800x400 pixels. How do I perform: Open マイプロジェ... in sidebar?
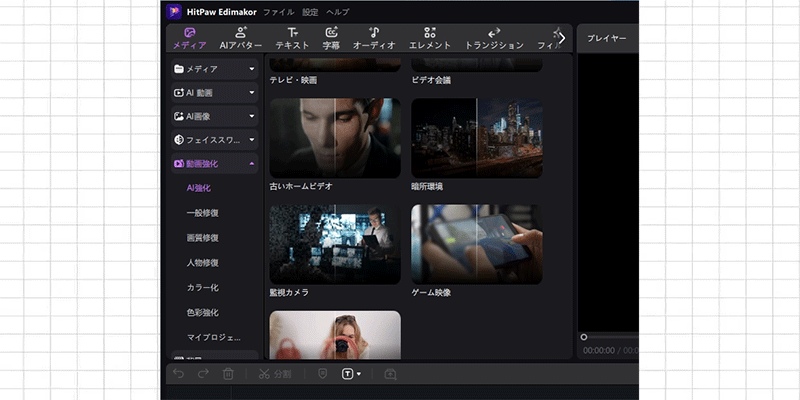214,337
